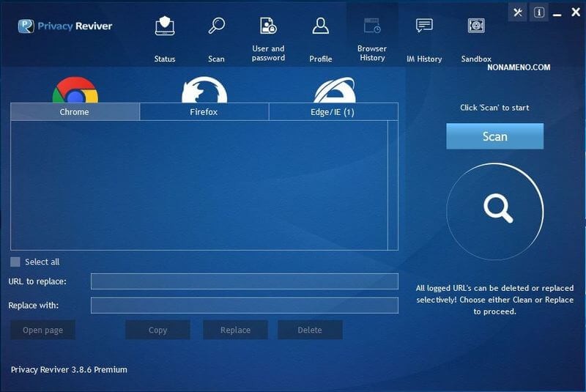Go to the Profile icon
This screenshot has height=392, width=586.
pyautogui.click(x=320, y=27)
